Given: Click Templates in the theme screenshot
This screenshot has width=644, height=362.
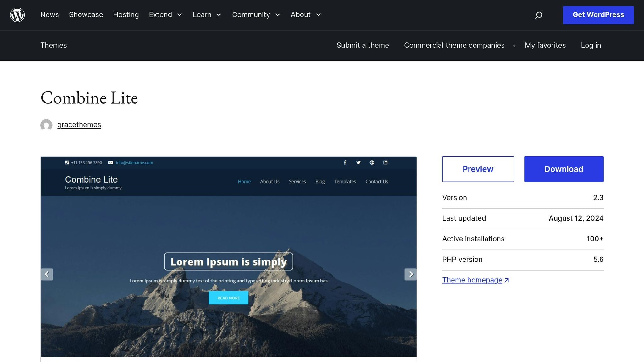Looking at the screenshot, I should tap(345, 182).
